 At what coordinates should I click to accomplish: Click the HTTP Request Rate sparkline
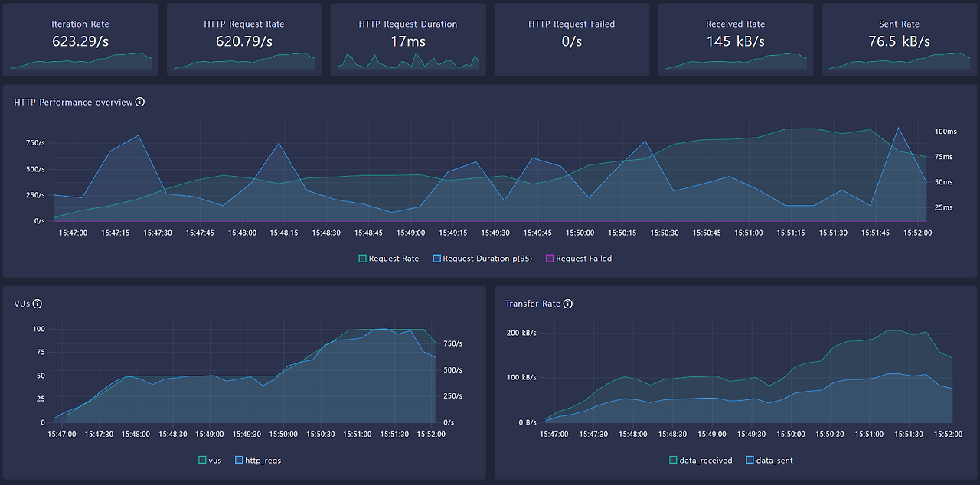coord(244,61)
